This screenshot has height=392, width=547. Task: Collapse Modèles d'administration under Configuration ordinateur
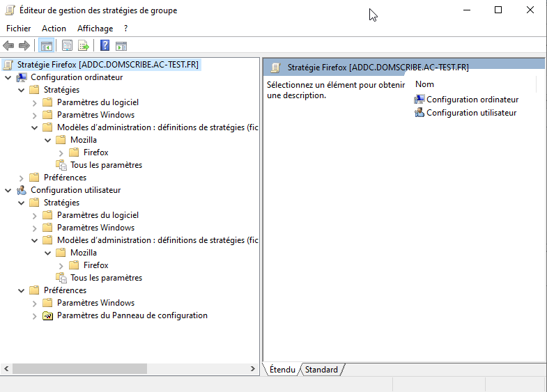click(35, 128)
